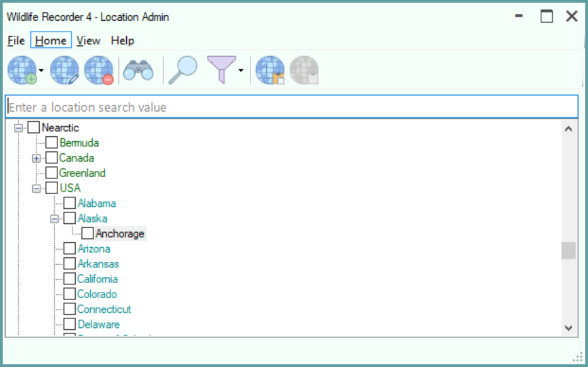The image size is (588, 367).
Task: Collapse the Alaska tree node
Action: [x=54, y=219]
